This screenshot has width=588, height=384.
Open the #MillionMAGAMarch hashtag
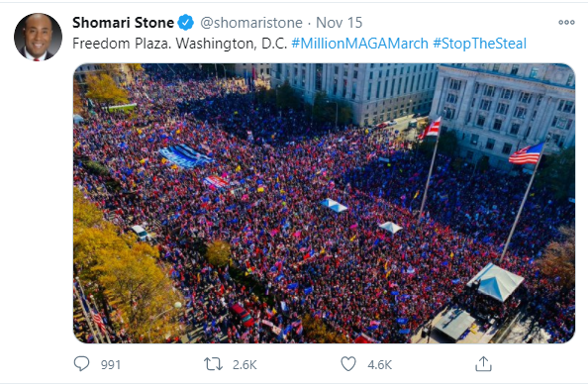[x=359, y=44]
